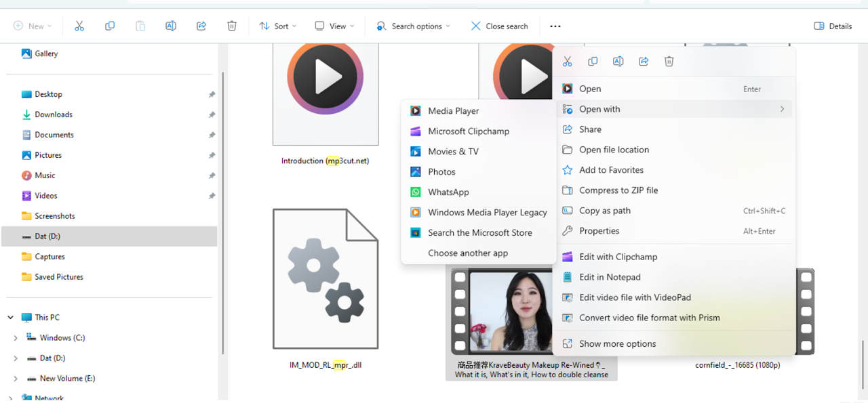Image resolution: width=868 pixels, height=403 pixels.
Task: Expand the Dat (D:) tree node under This PC
Action: click(x=16, y=358)
